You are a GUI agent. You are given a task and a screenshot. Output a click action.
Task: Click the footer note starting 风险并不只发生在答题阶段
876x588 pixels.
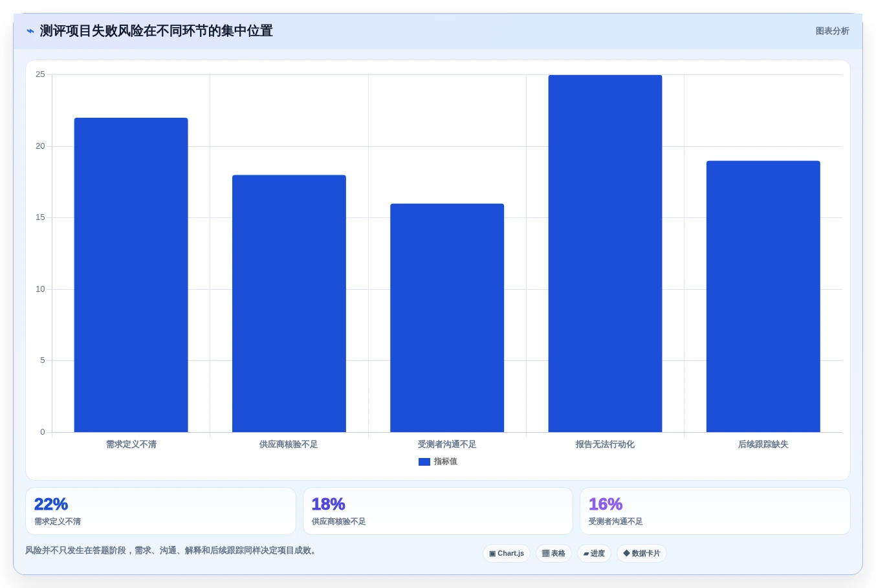pos(171,550)
